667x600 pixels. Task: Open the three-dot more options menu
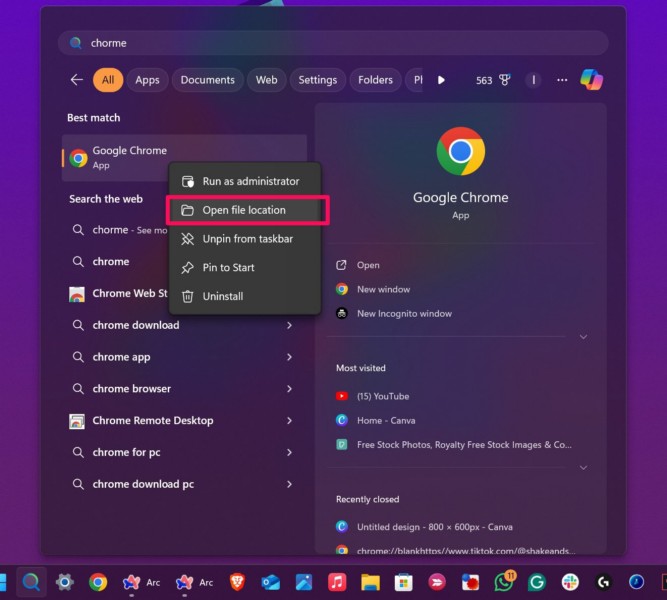click(x=562, y=80)
